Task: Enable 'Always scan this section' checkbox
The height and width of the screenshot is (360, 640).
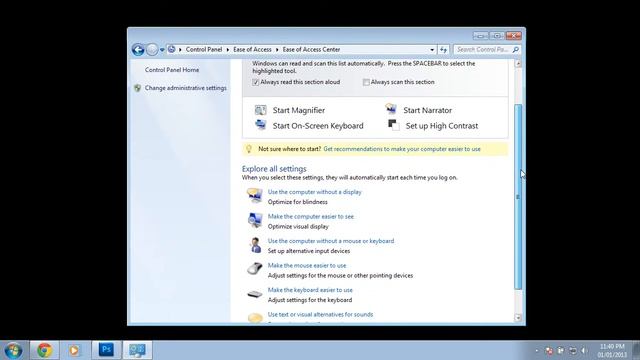Action: (x=366, y=82)
